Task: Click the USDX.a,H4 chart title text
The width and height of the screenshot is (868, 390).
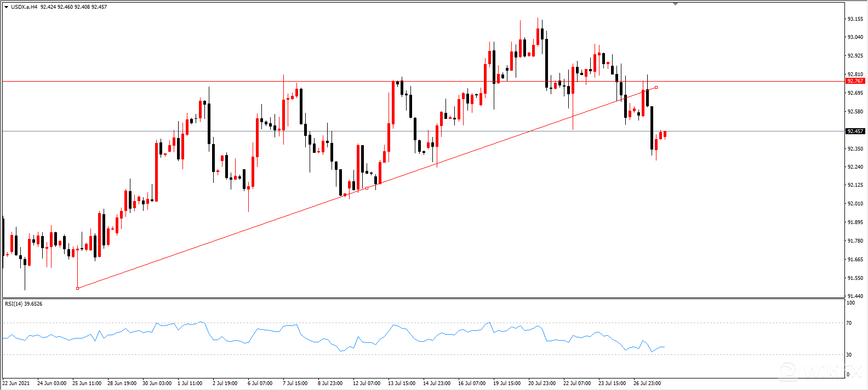Action: click(24, 7)
